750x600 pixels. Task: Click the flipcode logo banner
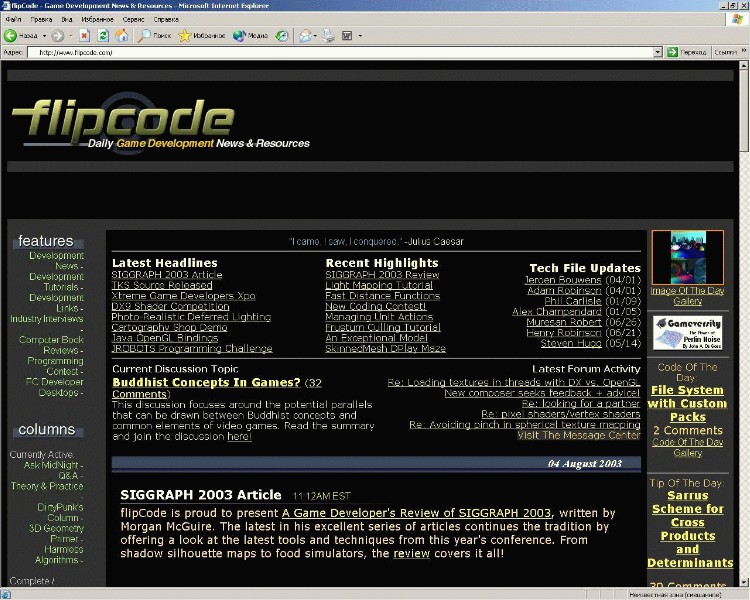tap(160, 122)
